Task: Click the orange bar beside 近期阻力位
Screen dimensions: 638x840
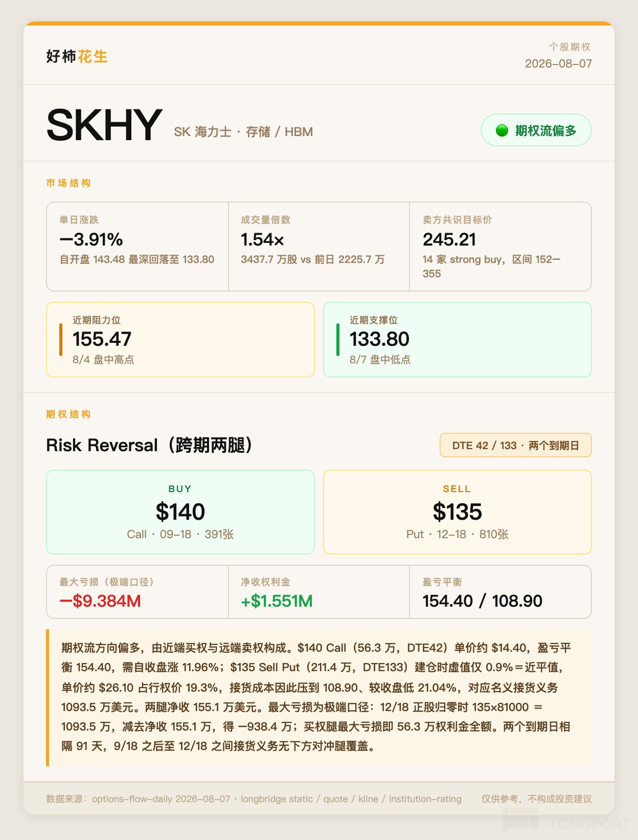Action: (61, 339)
